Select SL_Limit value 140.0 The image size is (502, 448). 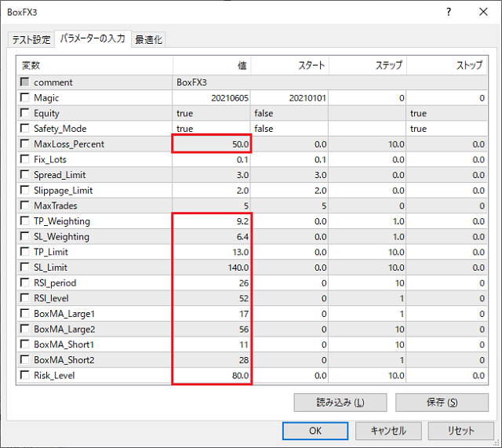211,268
